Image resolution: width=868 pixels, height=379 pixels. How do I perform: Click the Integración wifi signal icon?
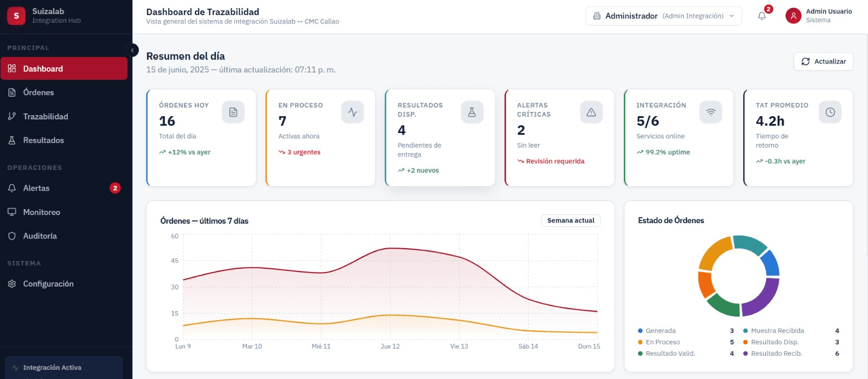pos(711,112)
